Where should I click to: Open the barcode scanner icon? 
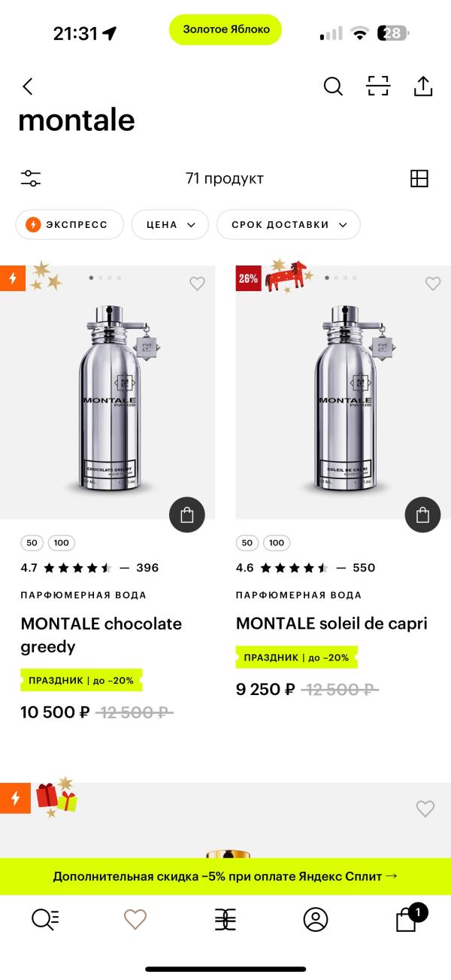(x=378, y=86)
